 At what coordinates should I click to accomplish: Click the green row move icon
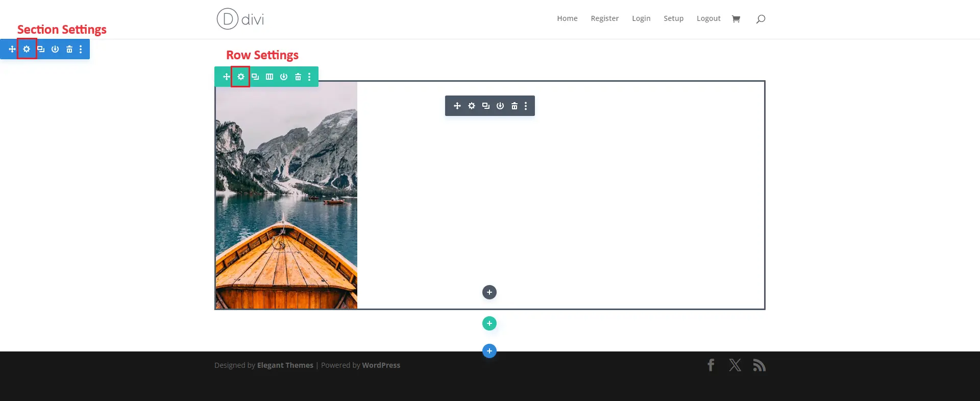227,77
